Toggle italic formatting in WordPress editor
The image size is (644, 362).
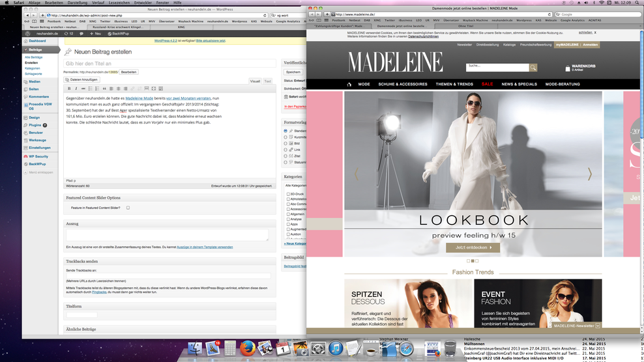(x=76, y=89)
